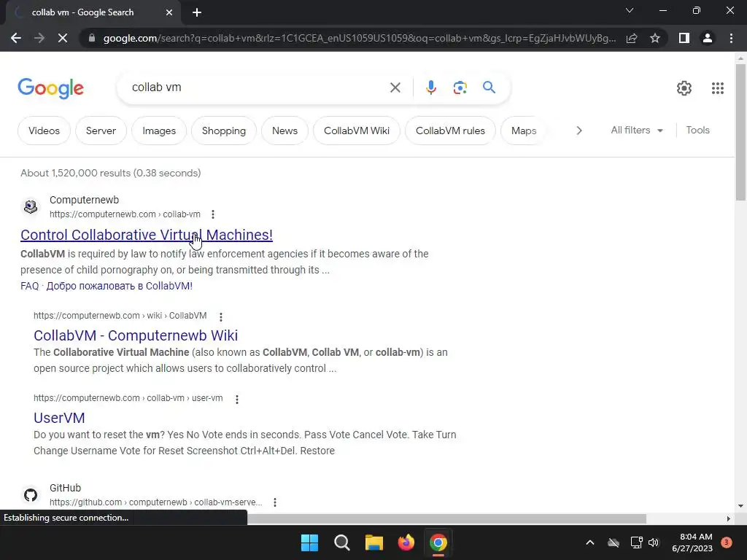Launch Firefox from taskbar
The width and height of the screenshot is (747, 560).
click(406, 542)
